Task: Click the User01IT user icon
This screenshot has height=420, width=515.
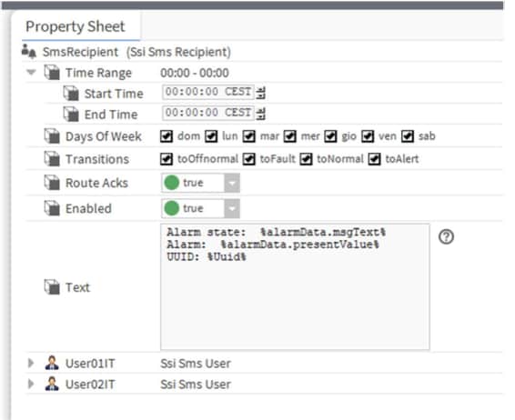Action: [x=52, y=363]
